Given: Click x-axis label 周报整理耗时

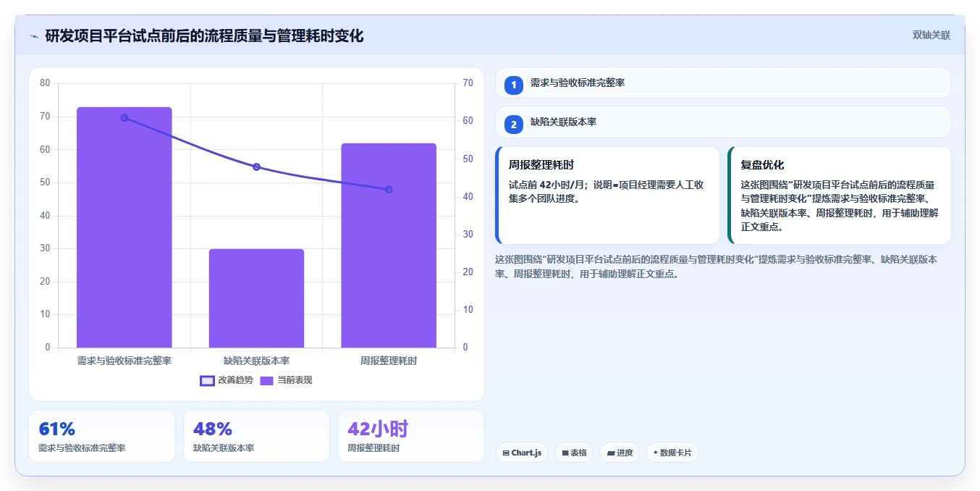Looking at the screenshot, I should coord(389,361).
